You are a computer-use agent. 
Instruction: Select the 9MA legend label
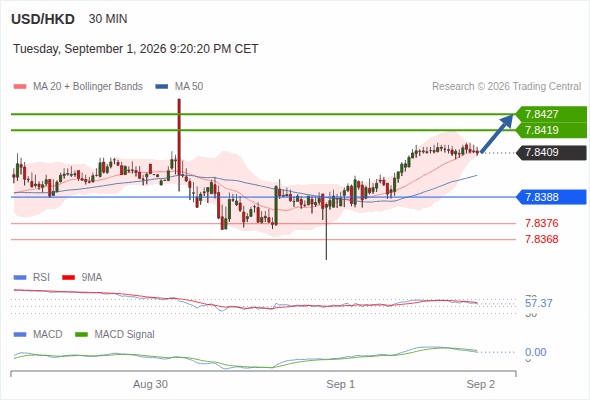click(92, 278)
